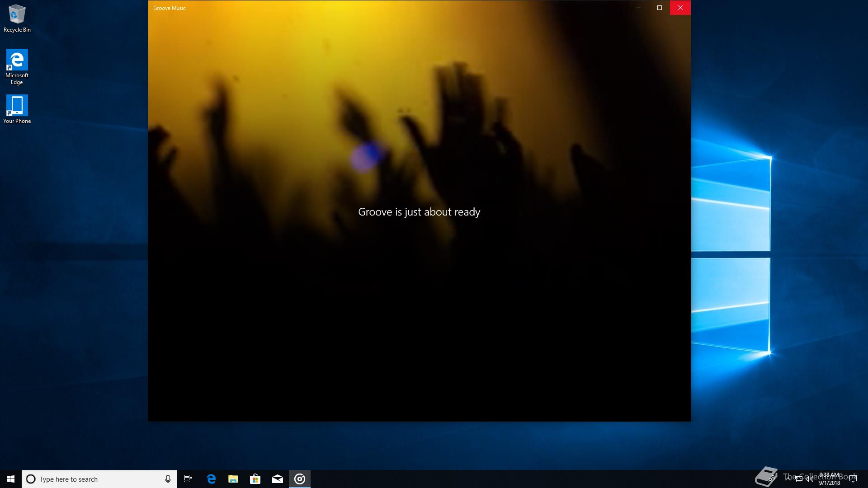The image size is (868, 488).
Task: Focus the 'Type here to search' box
Action: click(99, 479)
